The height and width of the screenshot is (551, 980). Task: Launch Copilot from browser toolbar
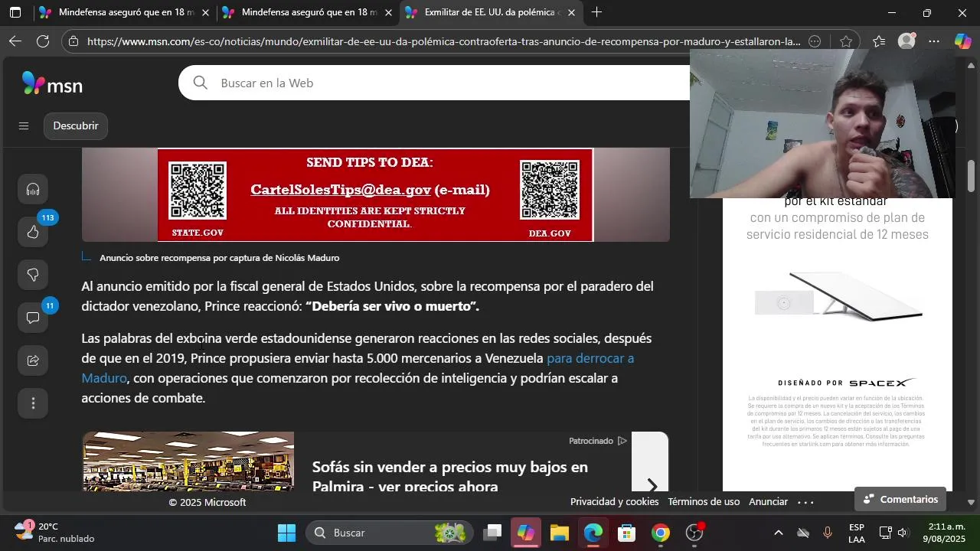(x=962, y=41)
